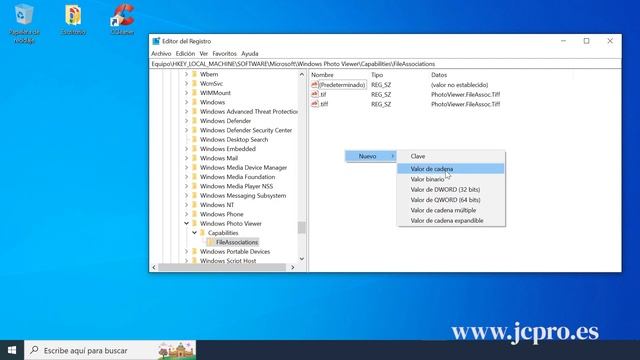The width and height of the screenshot is (640, 360).
Task: Select the (Predeterminado) string value icon
Action: click(x=314, y=84)
